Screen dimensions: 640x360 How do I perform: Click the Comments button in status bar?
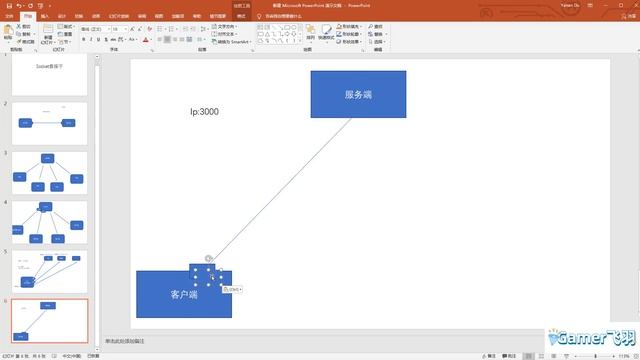pos(510,356)
